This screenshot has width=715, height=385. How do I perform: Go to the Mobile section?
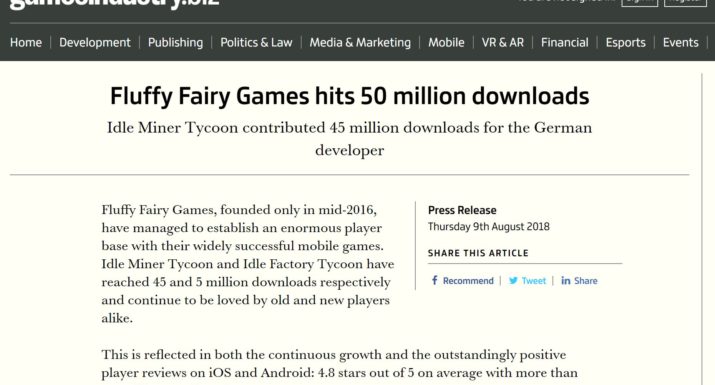click(446, 42)
